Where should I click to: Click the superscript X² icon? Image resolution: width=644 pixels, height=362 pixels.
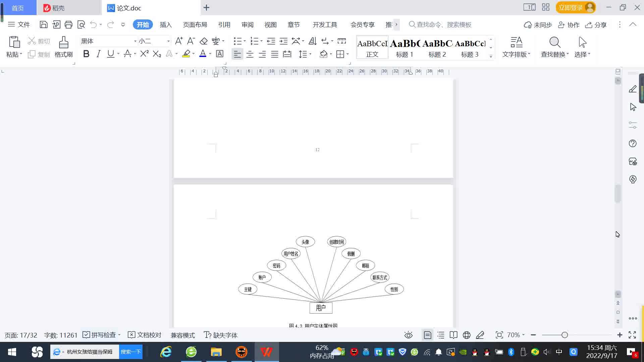click(x=144, y=54)
